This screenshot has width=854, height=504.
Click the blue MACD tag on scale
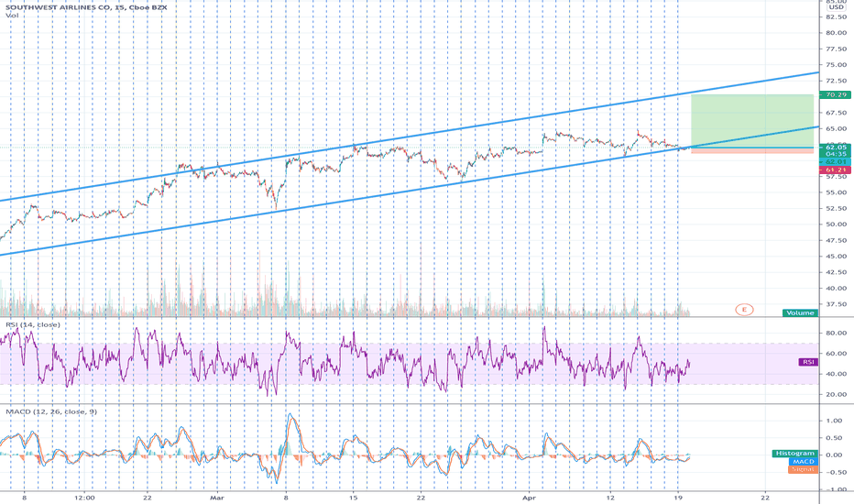point(803,462)
